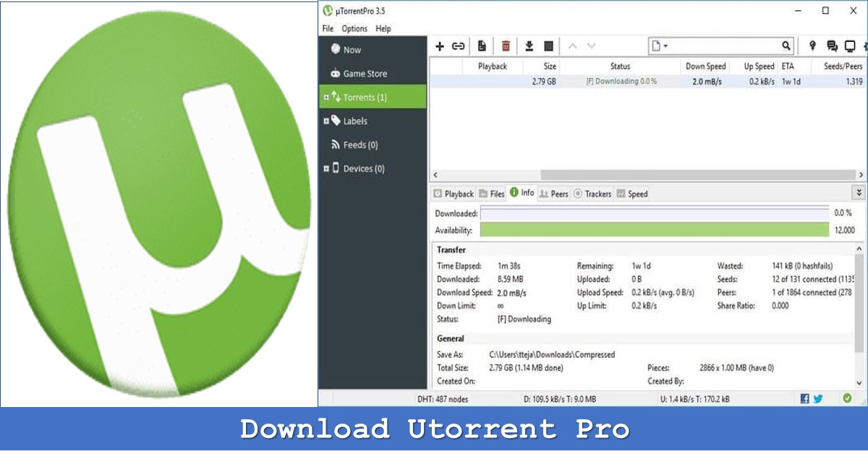Click the Downloading 0.0 % status progress bar

[x=621, y=82]
